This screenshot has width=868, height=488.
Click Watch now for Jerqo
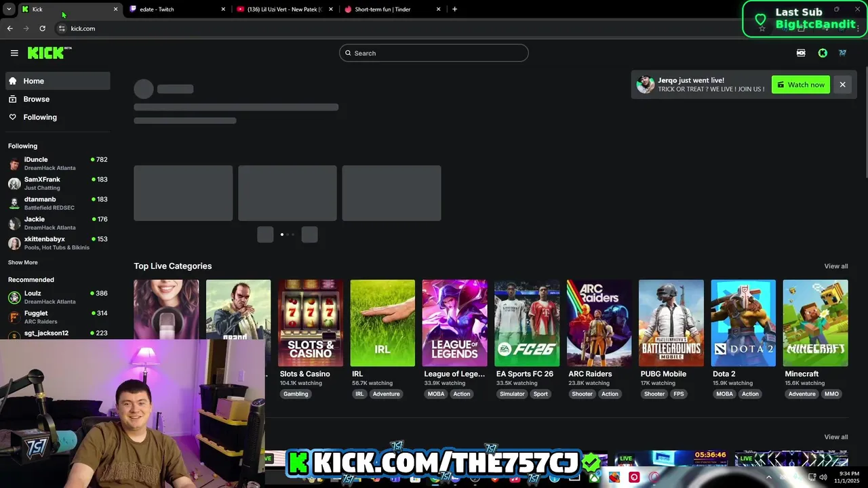coord(801,85)
